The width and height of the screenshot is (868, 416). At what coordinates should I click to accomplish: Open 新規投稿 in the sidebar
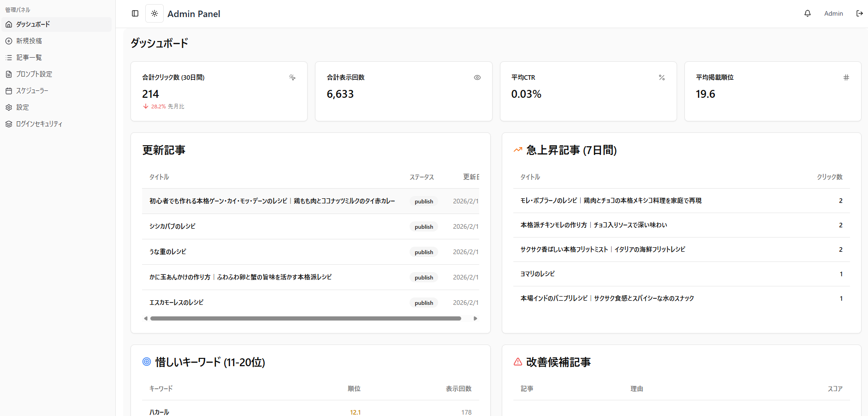tap(29, 41)
